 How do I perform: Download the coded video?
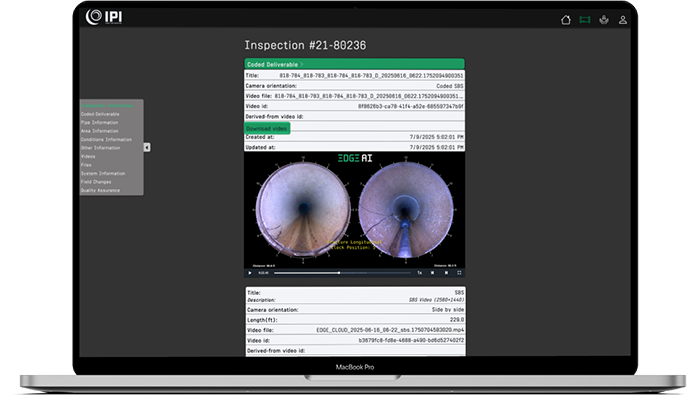(267, 128)
